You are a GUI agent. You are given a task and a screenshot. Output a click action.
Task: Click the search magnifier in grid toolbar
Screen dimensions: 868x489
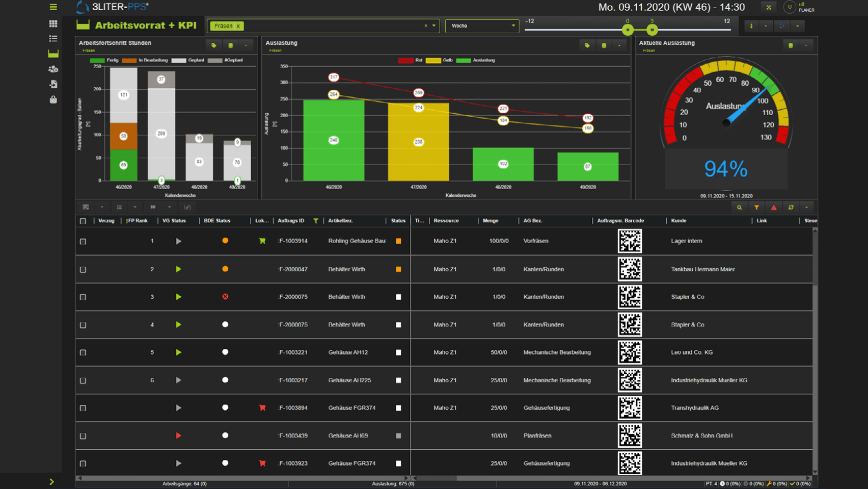[x=739, y=208]
